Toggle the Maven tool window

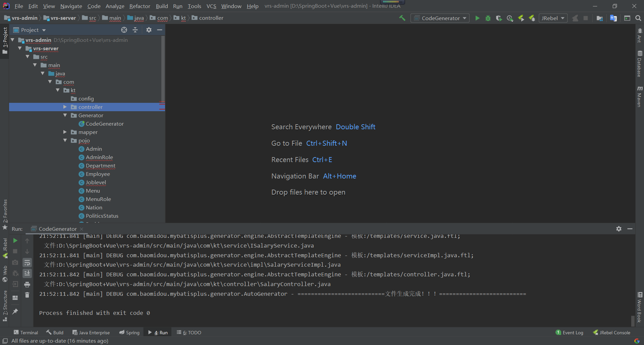coord(640,96)
